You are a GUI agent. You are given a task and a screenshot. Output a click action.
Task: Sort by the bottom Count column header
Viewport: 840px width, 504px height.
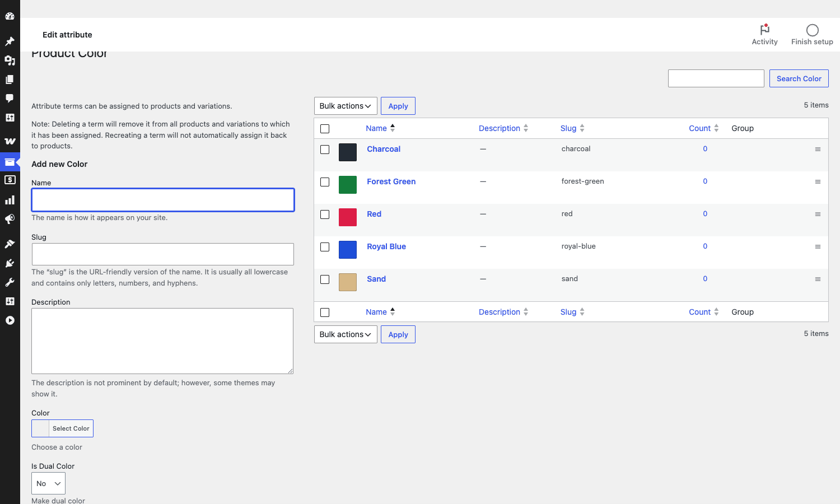click(x=703, y=312)
